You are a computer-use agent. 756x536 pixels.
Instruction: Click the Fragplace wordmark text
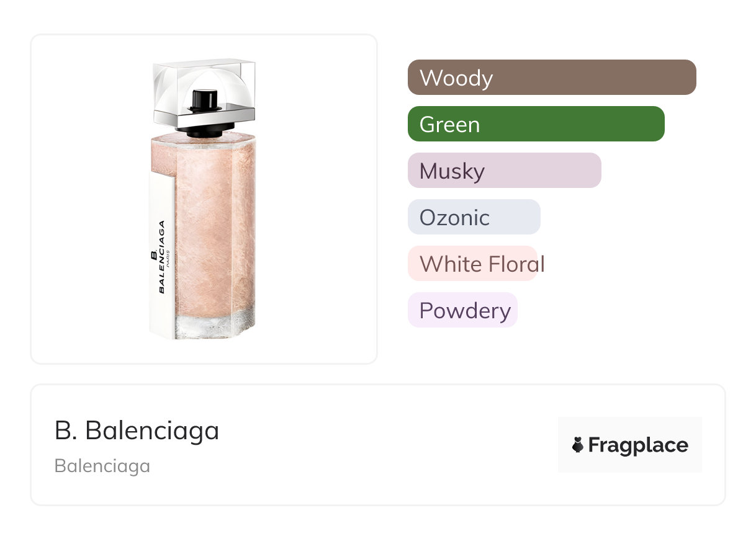(x=638, y=445)
